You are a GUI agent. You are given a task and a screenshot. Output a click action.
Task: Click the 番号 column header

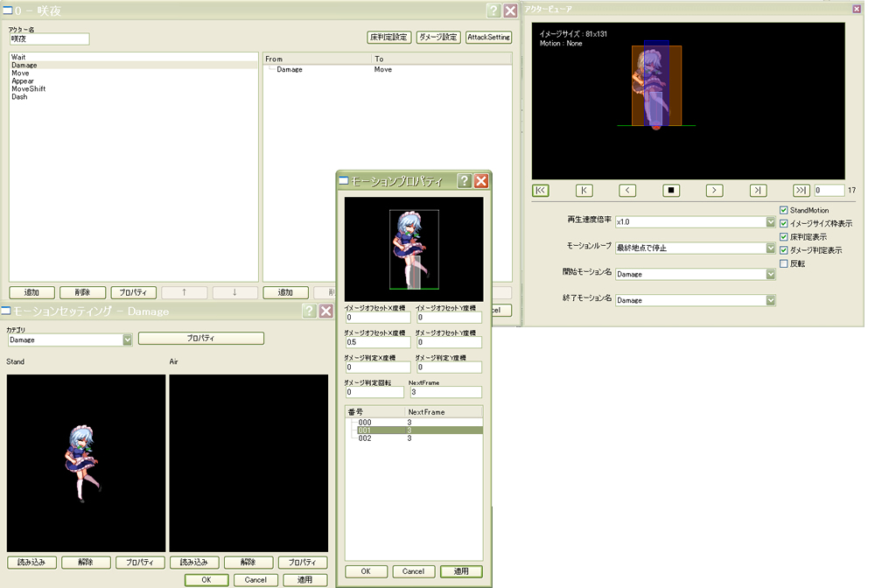point(375,412)
